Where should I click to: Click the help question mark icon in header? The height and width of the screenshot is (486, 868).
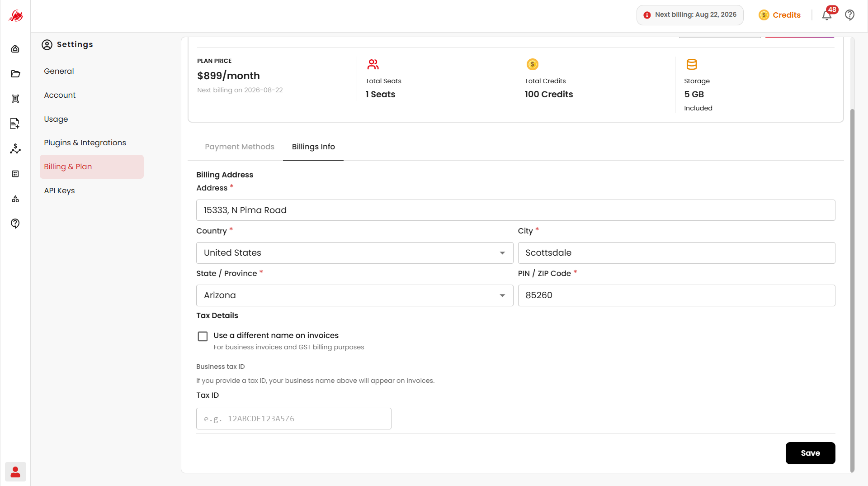(850, 15)
